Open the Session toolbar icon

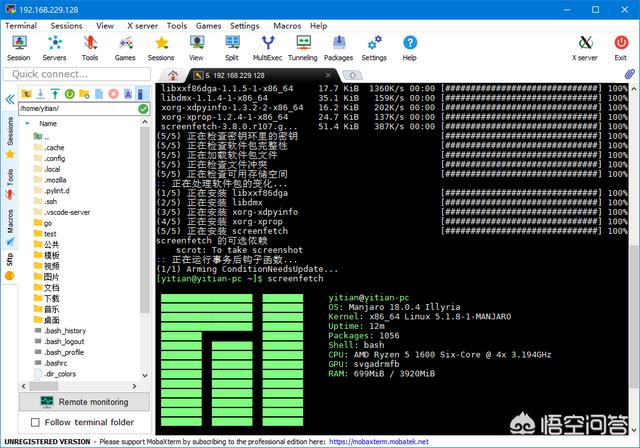click(19, 48)
